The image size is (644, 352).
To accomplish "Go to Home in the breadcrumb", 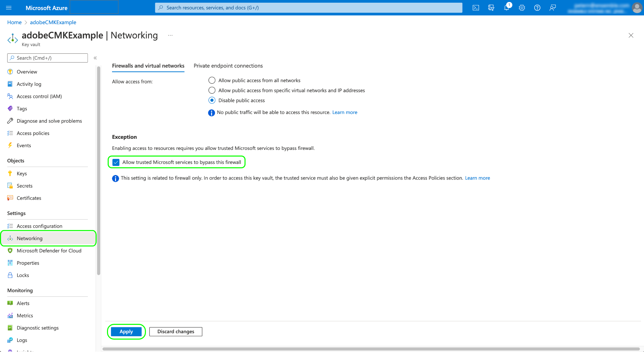I will 14,22.
